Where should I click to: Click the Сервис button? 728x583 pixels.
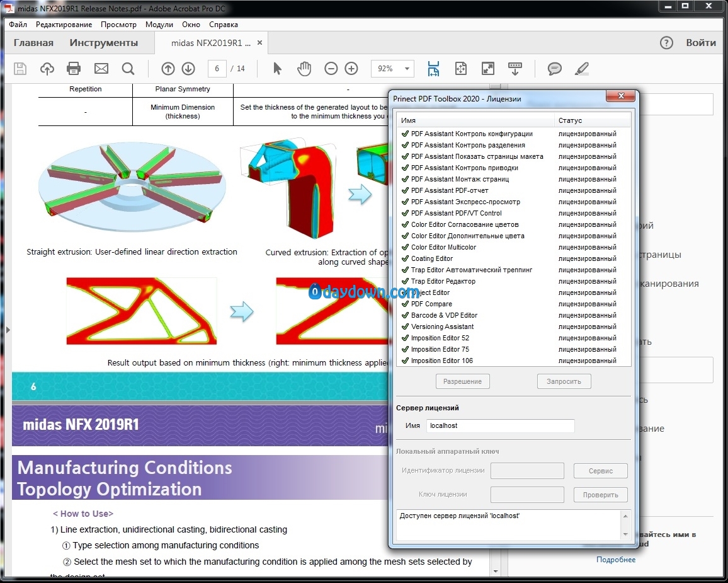[x=601, y=471]
